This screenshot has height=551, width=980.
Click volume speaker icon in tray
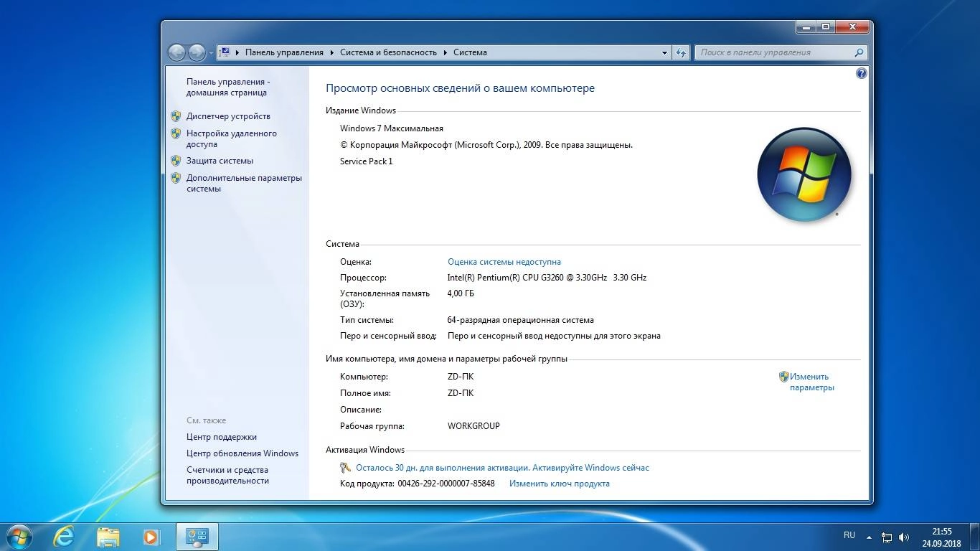[904, 537]
